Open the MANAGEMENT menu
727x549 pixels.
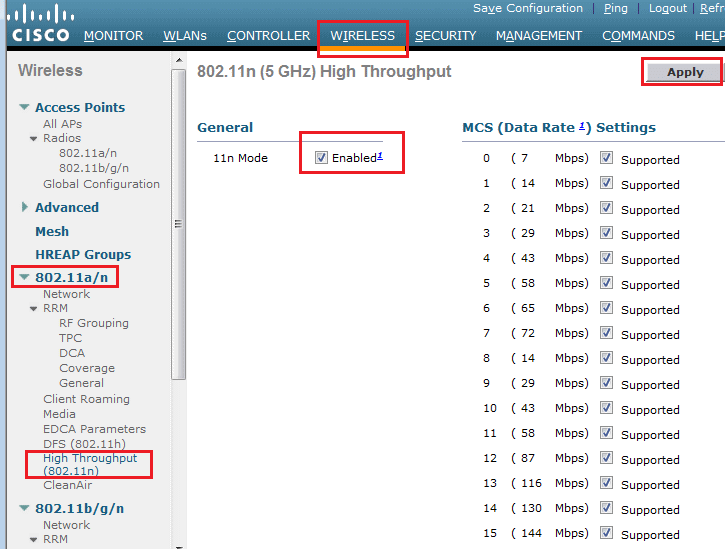pyautogui.click(x=539, y=36)
